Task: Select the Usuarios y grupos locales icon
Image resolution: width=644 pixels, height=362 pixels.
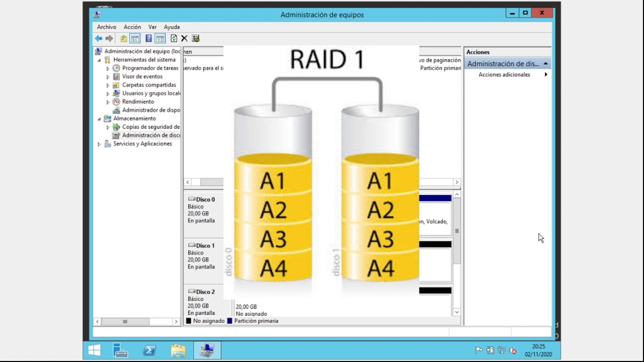Action: (x=116, y=93)
